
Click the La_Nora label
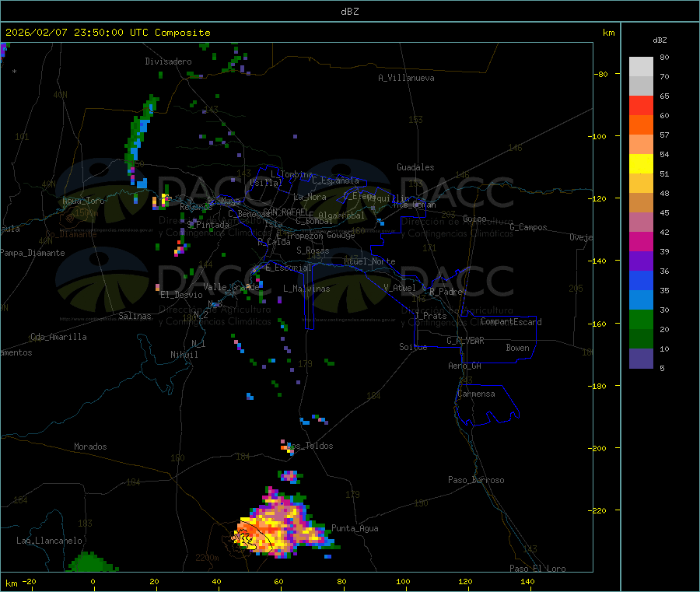tap(310, 197)
